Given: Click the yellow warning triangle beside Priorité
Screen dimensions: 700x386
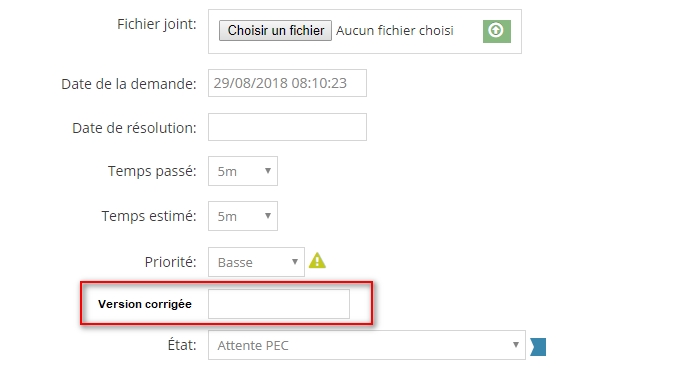Looking at the screenshot, I should point(317,261).
